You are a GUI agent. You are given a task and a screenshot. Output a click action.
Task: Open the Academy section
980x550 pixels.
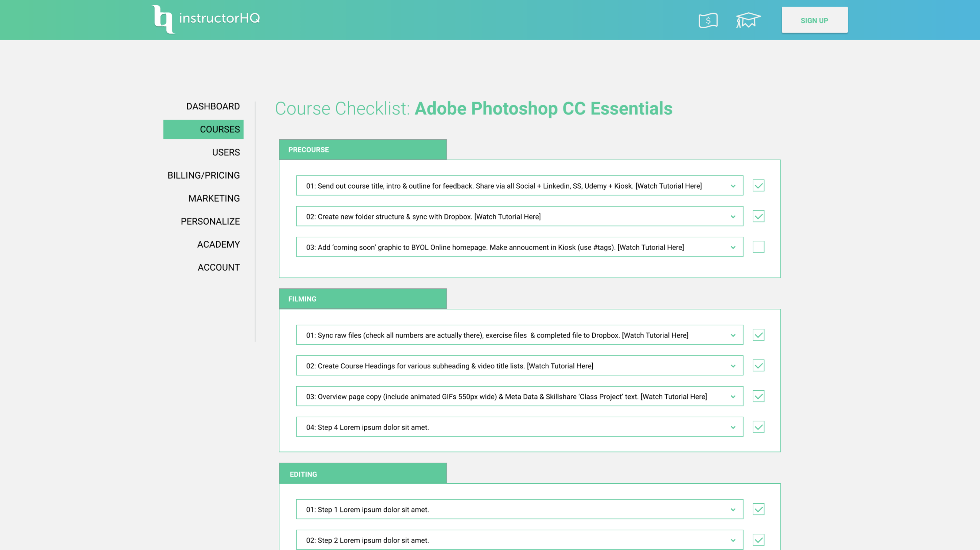click(218, 244)
